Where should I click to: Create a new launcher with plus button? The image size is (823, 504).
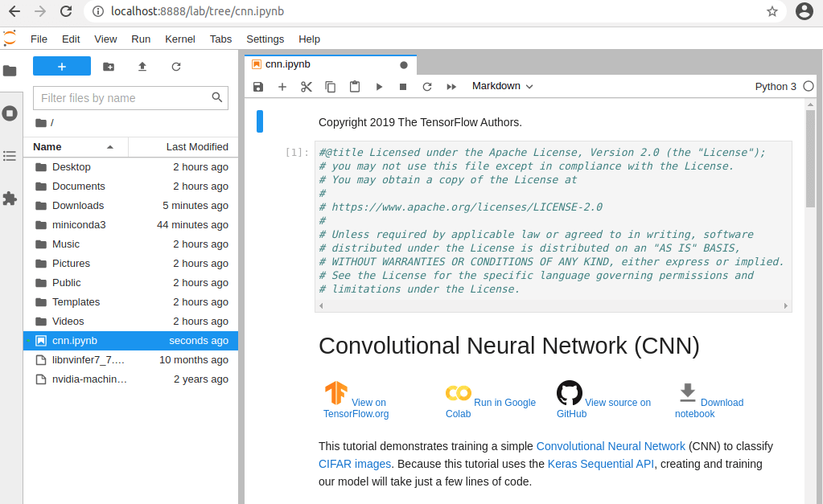click(62, 67)
